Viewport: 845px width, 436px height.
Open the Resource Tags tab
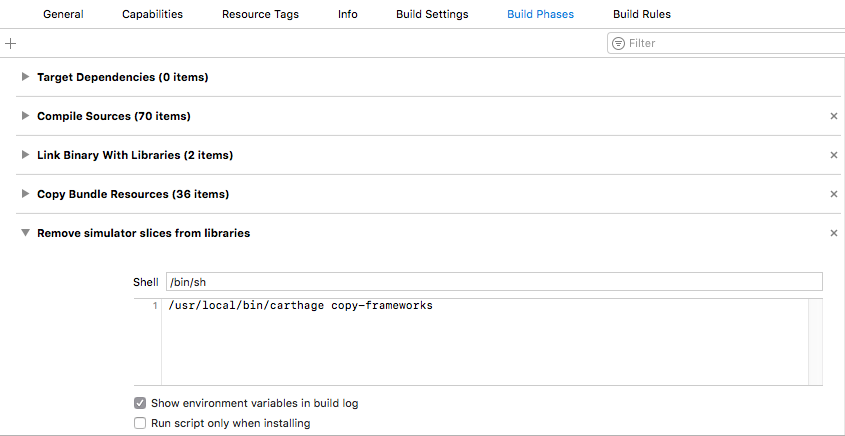coord(260,15)
